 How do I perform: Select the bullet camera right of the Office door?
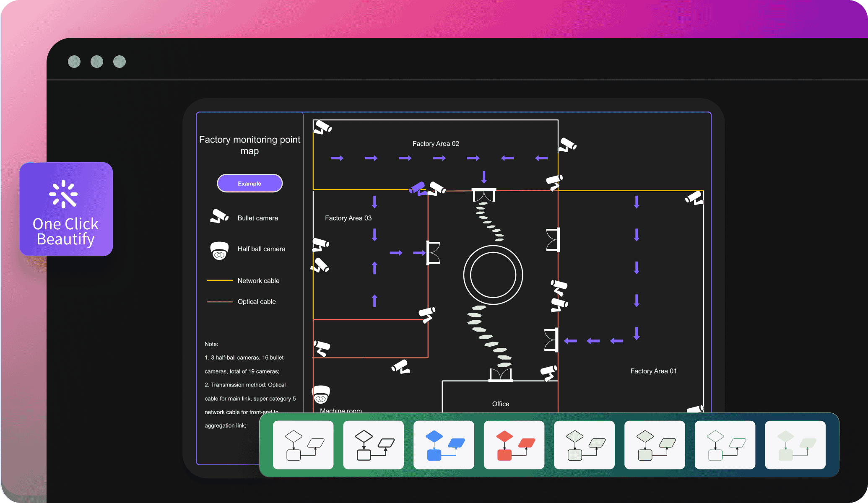click(549, 373)
